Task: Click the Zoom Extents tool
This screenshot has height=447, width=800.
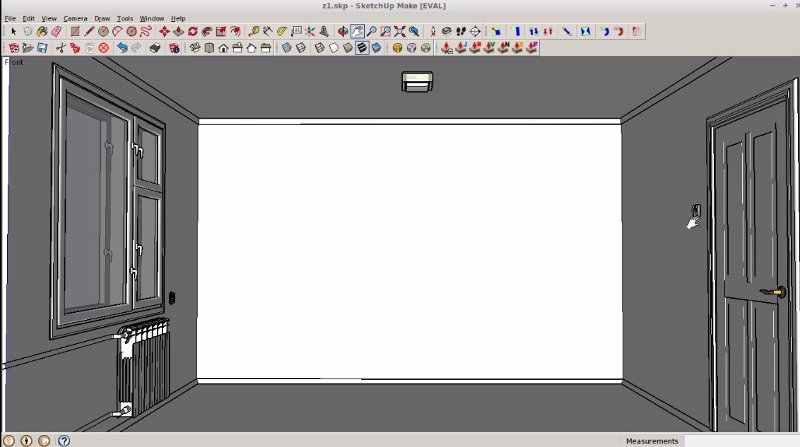Action: coord(400,32)
